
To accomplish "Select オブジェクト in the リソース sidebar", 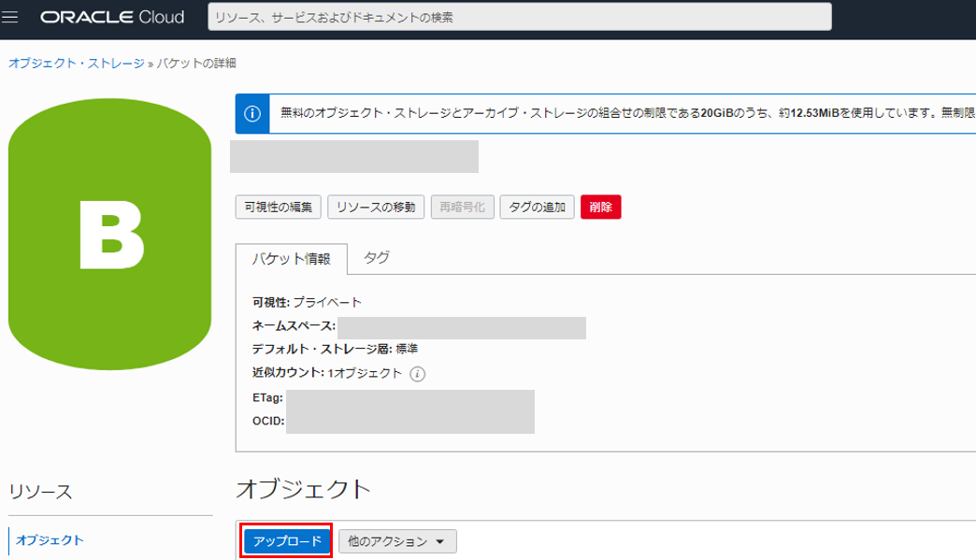I will coord(50,540).
